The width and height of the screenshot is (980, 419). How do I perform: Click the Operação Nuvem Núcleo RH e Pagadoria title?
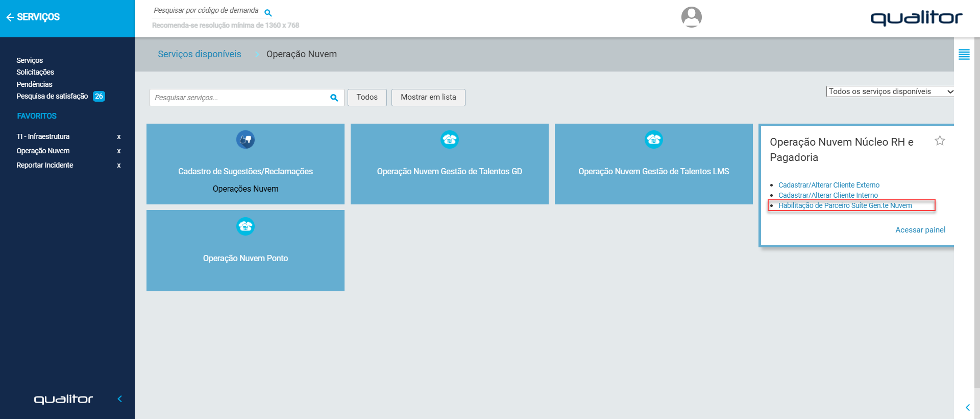(842, 150)
